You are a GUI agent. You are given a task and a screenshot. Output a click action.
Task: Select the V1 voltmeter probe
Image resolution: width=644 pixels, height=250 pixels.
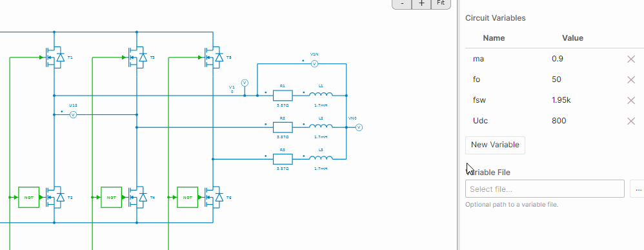click(x=245, y=83)
